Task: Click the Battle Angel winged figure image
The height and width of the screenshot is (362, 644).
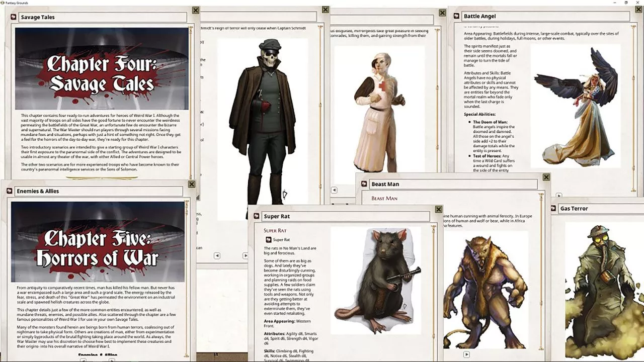Action: click(576, 106)
